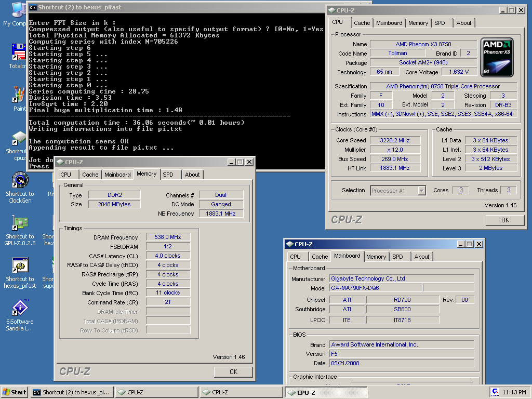Click the Southbridge SB600 value
Viewport: 532px width, 399px height.
pyautogui.click(x=403, y=310)
